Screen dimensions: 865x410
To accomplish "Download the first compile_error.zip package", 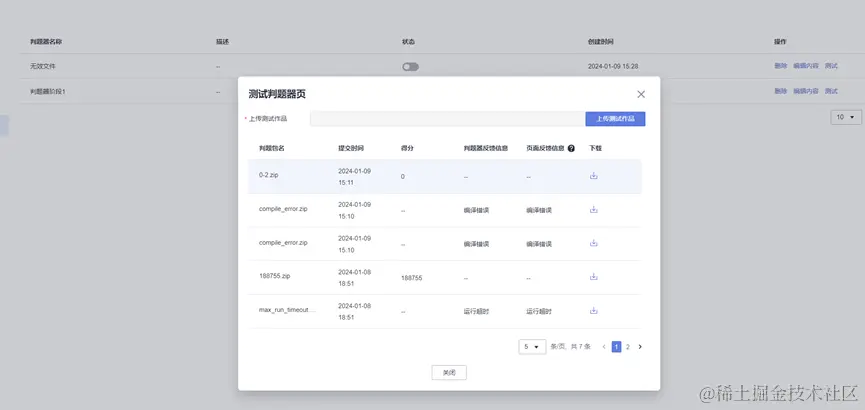I will 594,210.
